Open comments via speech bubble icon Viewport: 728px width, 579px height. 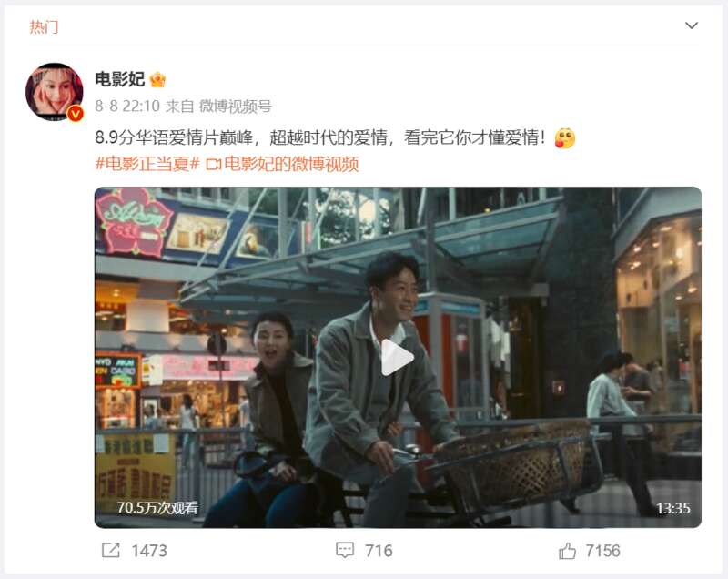[x=345, y=551]
